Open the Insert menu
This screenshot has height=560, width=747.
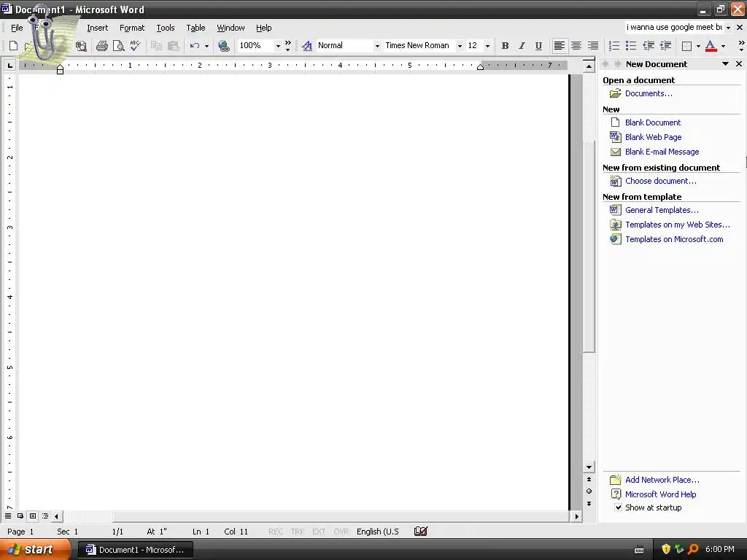(x=98, y=28)
